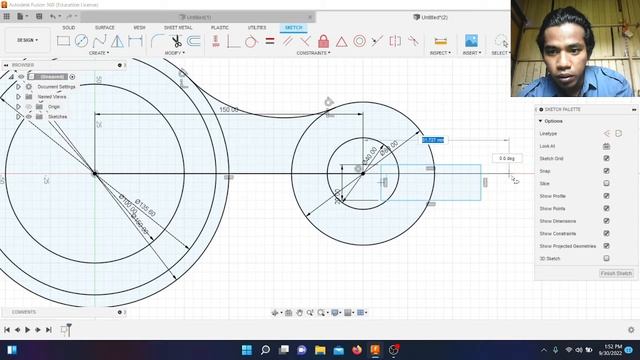Toggle Show Profile checkbox
The width and height of the screenshot is (640, 360).
(607, 196)
